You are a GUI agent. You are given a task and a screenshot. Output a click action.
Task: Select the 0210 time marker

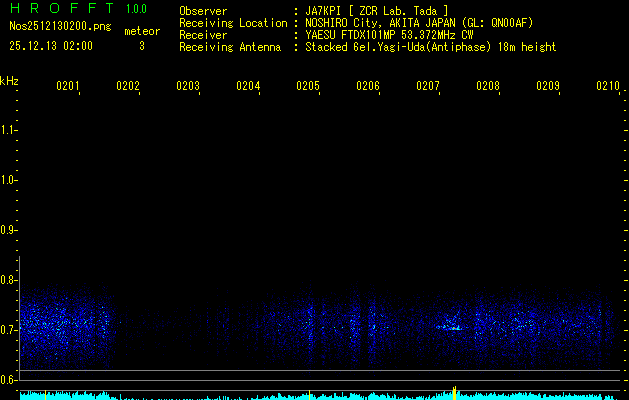(x=608, y=87)
